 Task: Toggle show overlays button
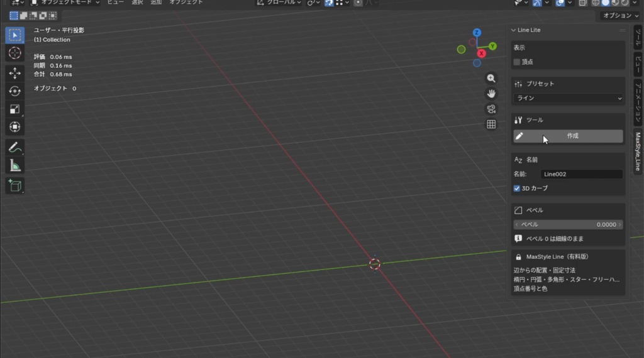560,3
